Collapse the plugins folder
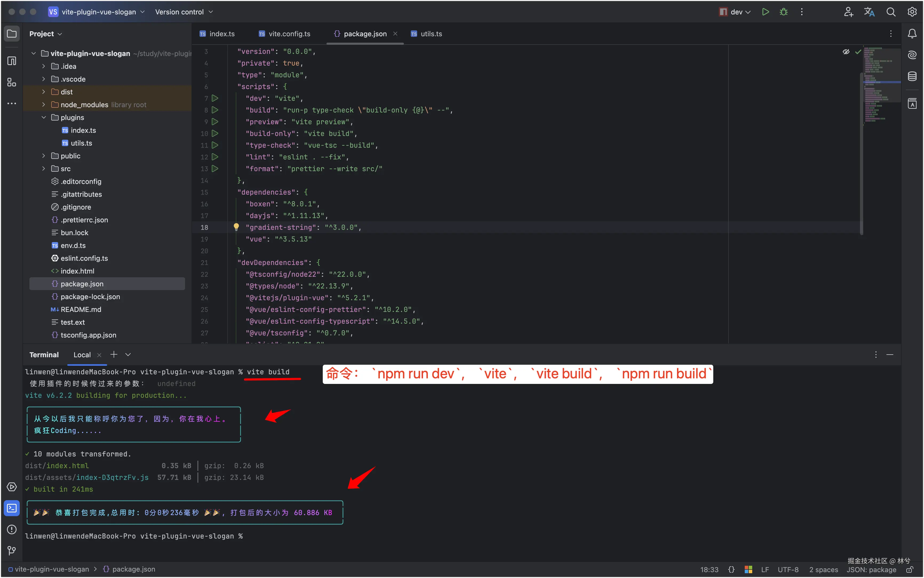The image size is (924, 578). point(43,117)
